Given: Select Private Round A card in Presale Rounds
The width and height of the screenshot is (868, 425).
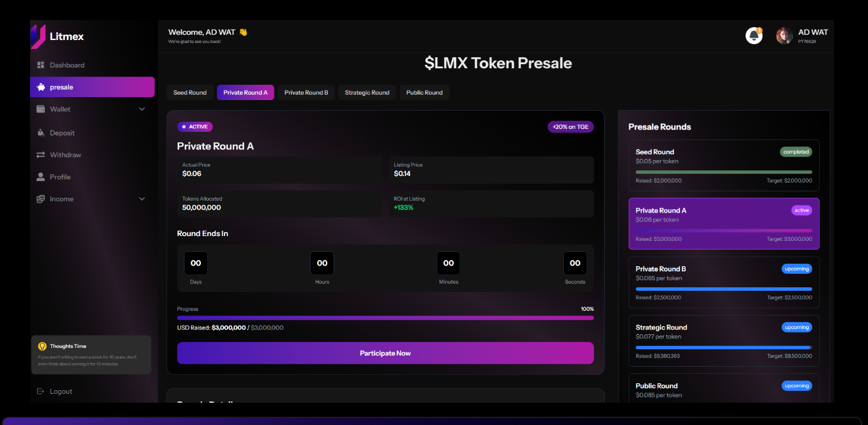Looking at the screenshot, I should point(724,224).
